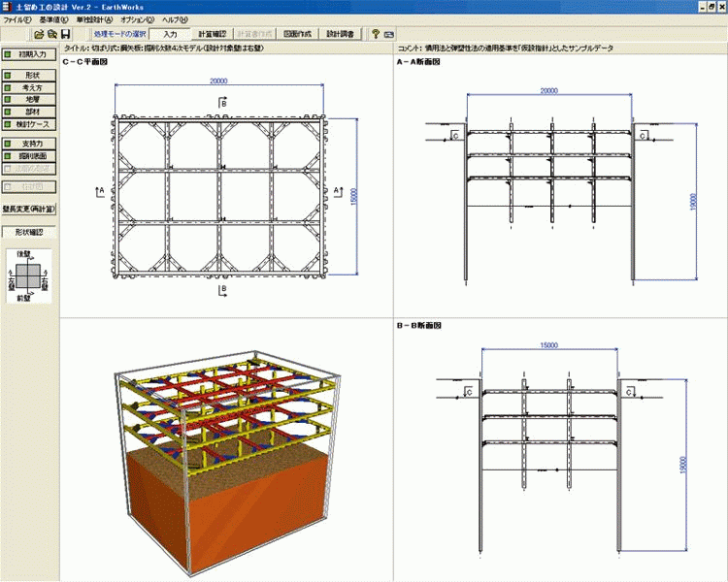Click the save floppy disk icon
Screen dimensions: 728x582
click(x=66, y=34)
